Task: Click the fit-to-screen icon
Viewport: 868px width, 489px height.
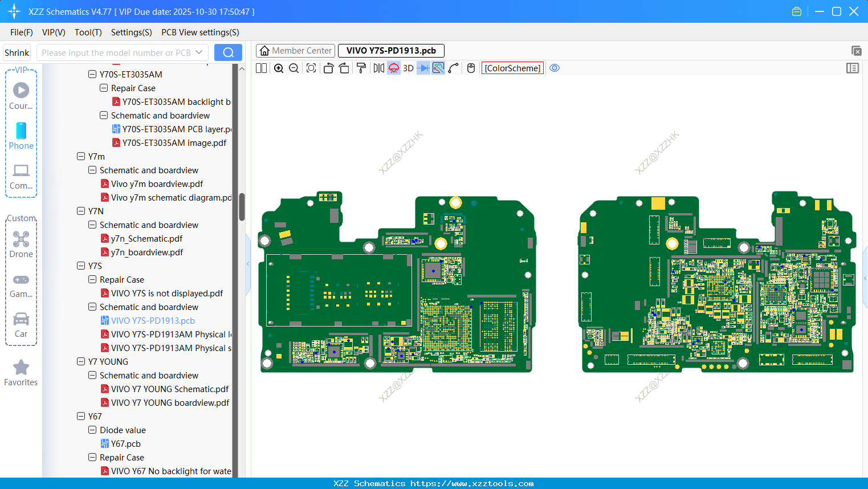Action: (311, 68)
